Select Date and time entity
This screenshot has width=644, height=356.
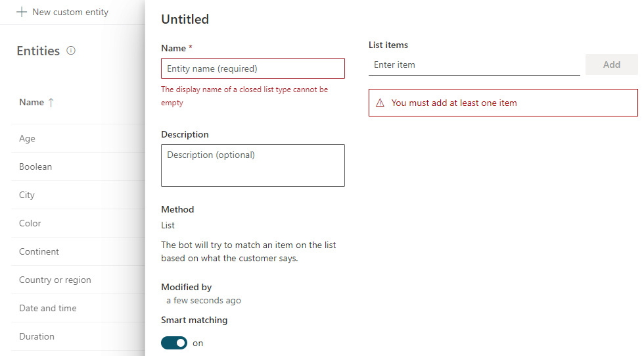click(78, 309)
